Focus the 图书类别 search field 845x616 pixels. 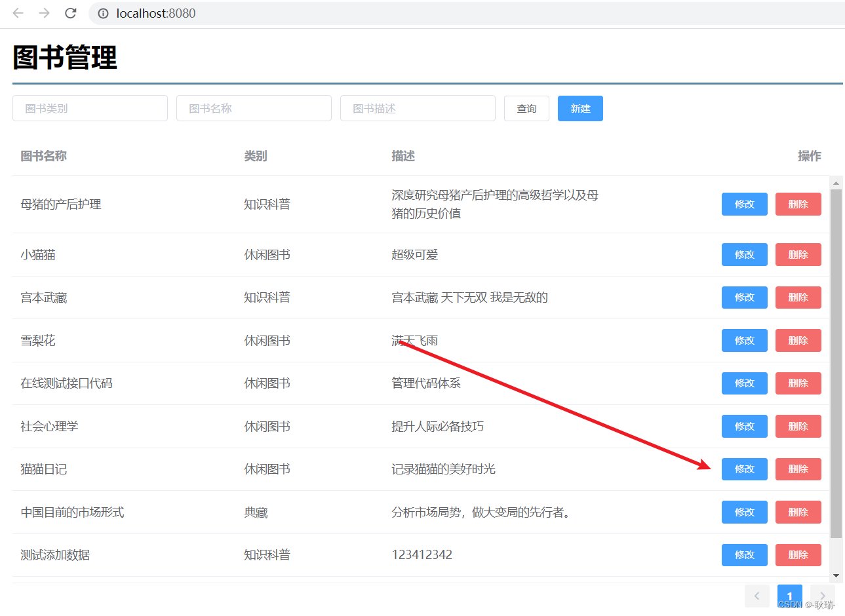[x=90, y=108]
